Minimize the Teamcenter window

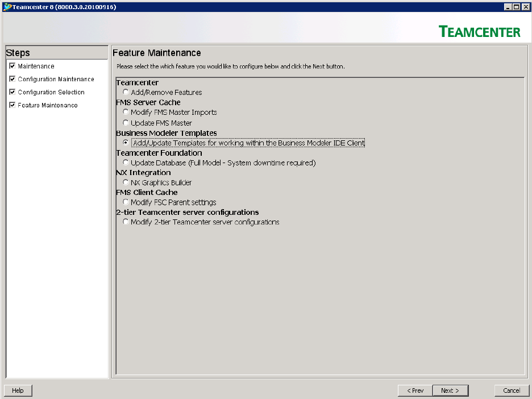coord(508,7)
